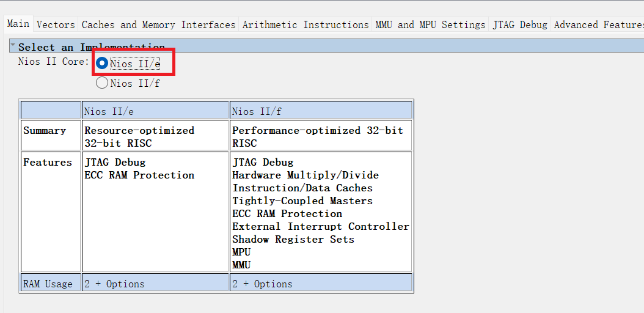
Task: Open the Advanced Features tab
Action: pos(598,25)
